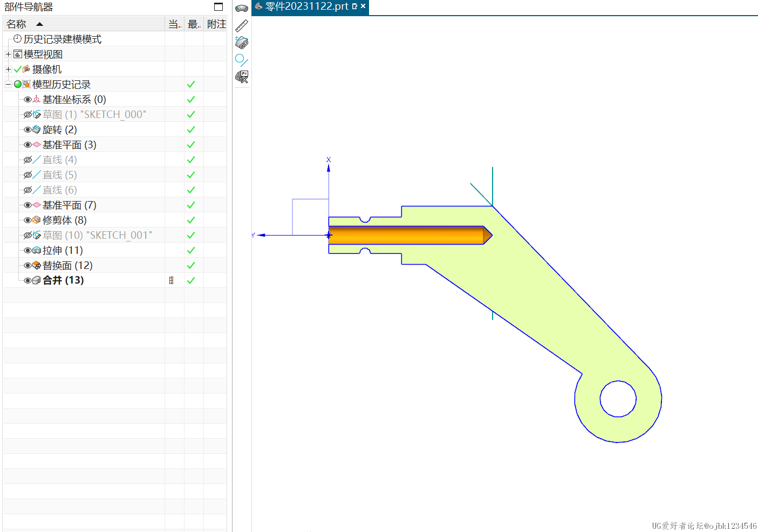Click the datum coordinate system icon of 基准坐标系 (0)
This screenshot has width=758, height=532.
[37, 100]
